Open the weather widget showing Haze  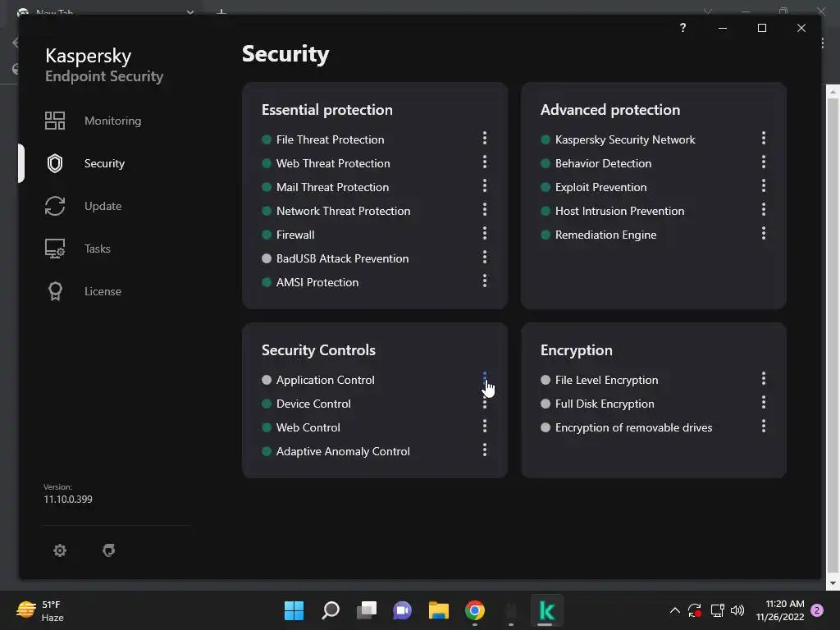point(40,610)
